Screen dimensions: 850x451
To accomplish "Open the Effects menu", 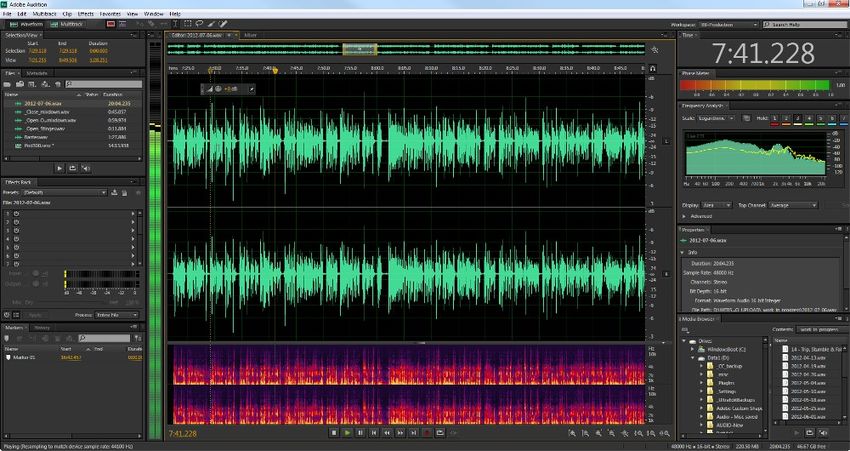I will [85, 14].
